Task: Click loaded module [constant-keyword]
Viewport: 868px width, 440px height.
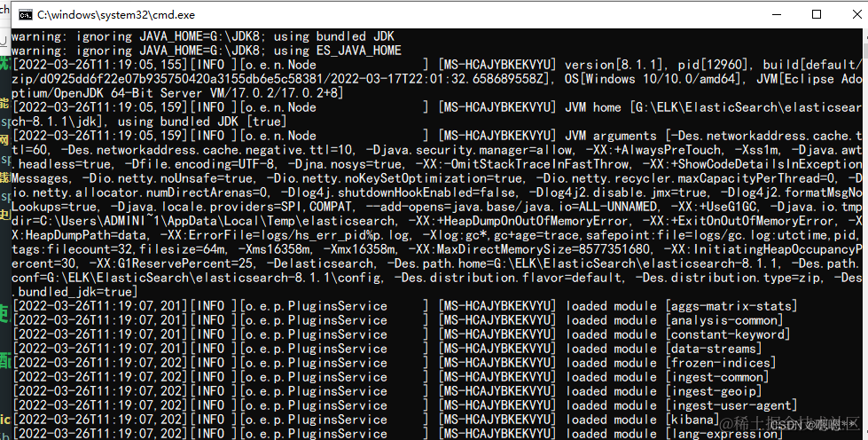Action: pyautogui.click(x=677, y=334)
